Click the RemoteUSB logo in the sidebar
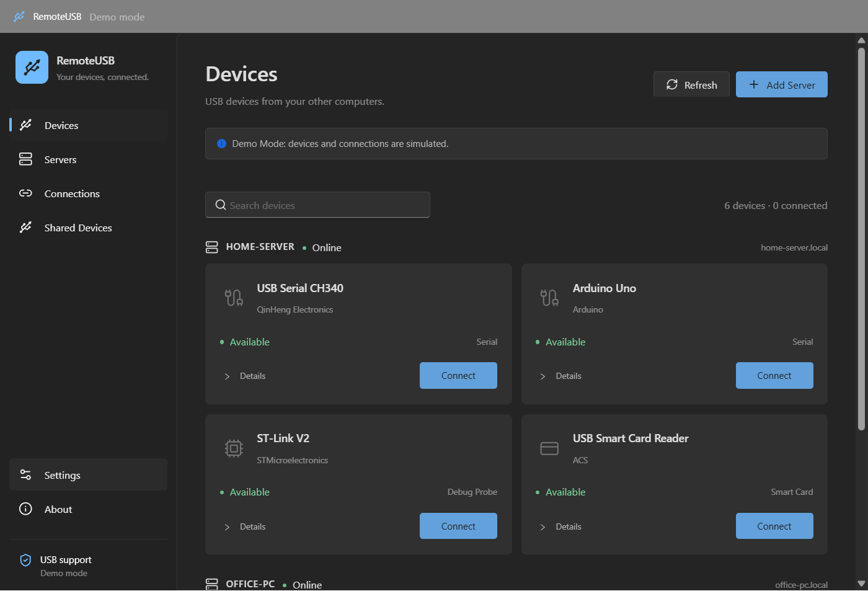Screen dimensions: 868x591 click(x=32, y=67)
